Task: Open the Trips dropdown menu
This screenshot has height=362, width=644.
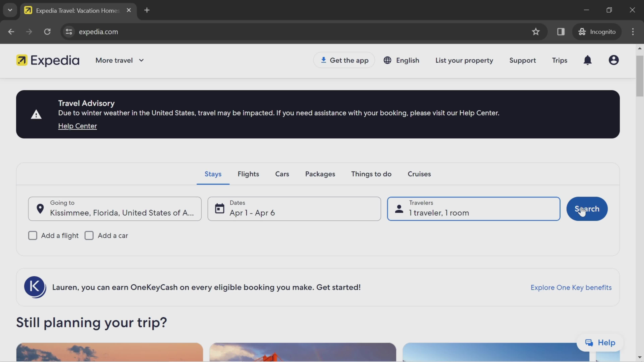Action: point(559,61)
